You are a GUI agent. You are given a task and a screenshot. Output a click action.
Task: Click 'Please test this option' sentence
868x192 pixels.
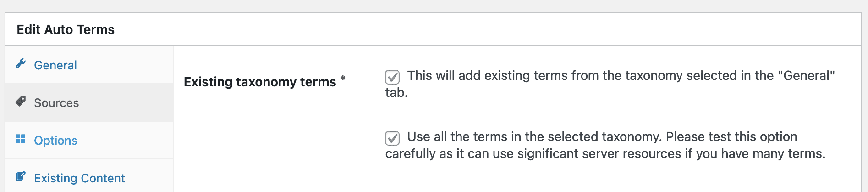pyautogui.click(x=731, y=137)
